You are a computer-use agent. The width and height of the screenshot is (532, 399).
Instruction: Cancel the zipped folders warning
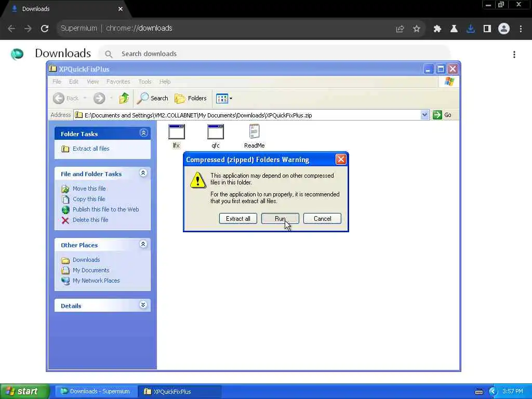[x=322, y=219]
